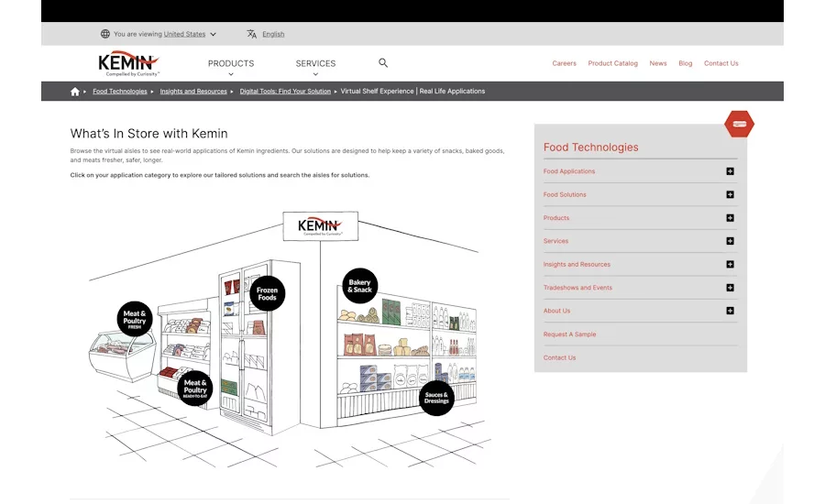
Task: Expand Insights and Resources plus icon
Action: tap(730, 264)
